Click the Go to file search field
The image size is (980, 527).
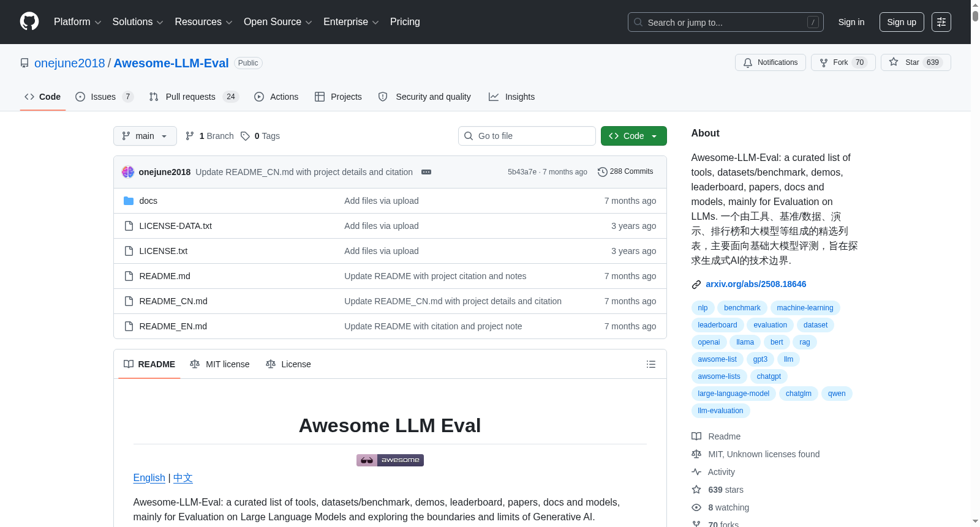click(527, 136)
